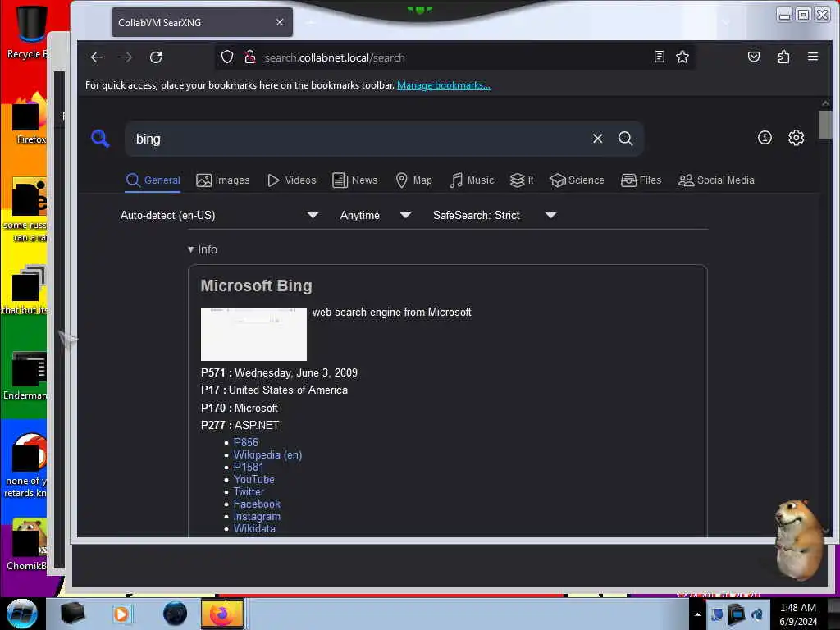Click the Firefox icon in the taskbar
Screen dimensions: 840x630
[222, 614]
